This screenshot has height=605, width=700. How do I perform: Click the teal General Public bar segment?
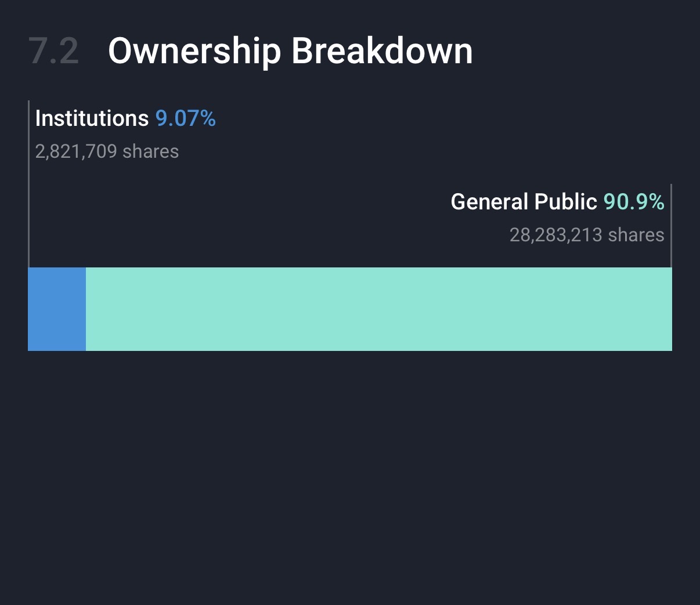(x=378, y=309)
